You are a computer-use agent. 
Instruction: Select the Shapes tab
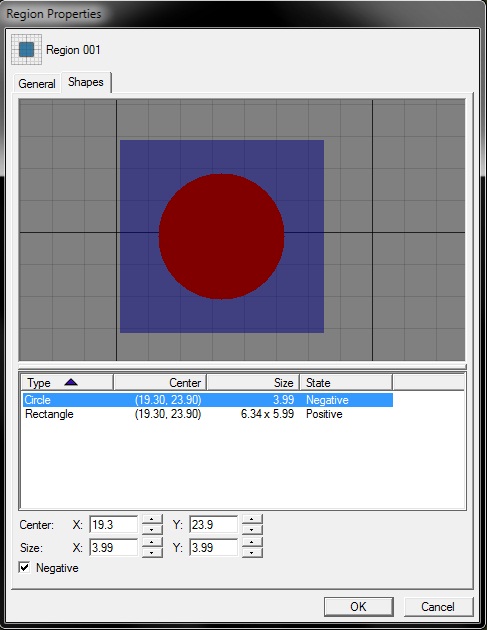click(x=86, y=82)
